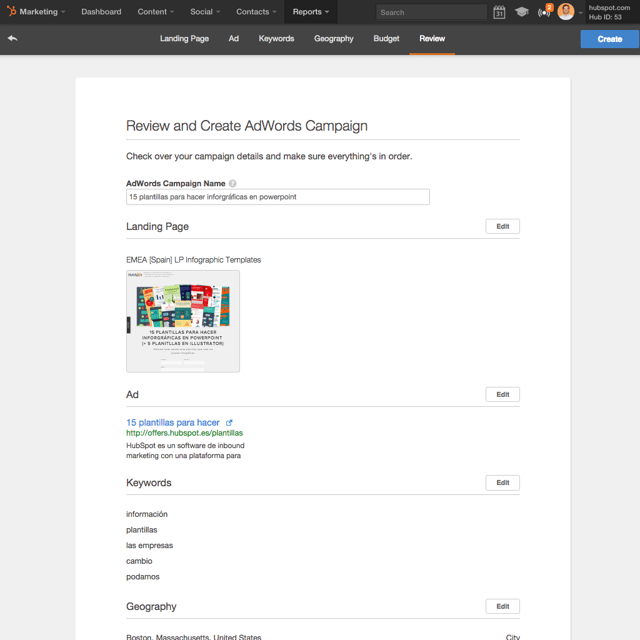Open the calendar icon in top bar

499,12
